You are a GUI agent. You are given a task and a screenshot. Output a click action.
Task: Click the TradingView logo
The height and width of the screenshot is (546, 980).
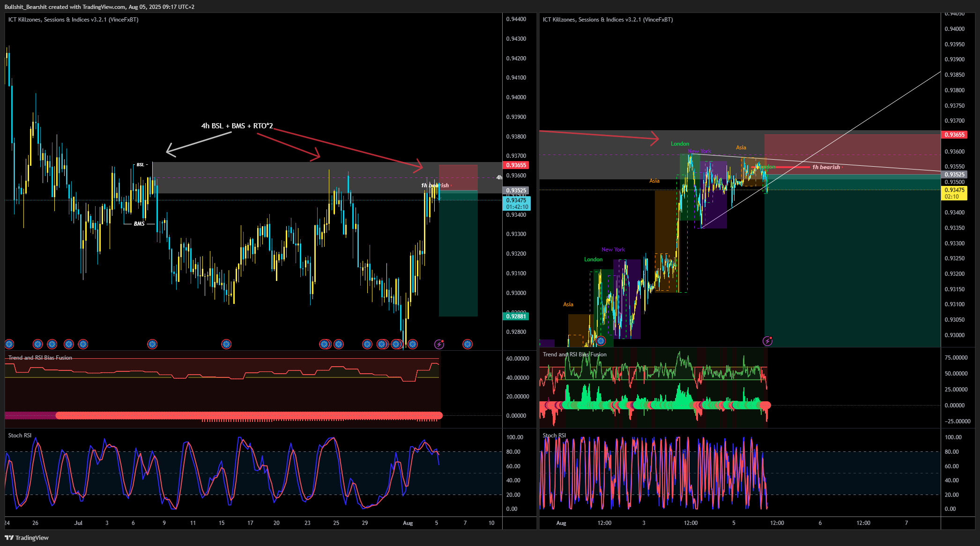27,538
